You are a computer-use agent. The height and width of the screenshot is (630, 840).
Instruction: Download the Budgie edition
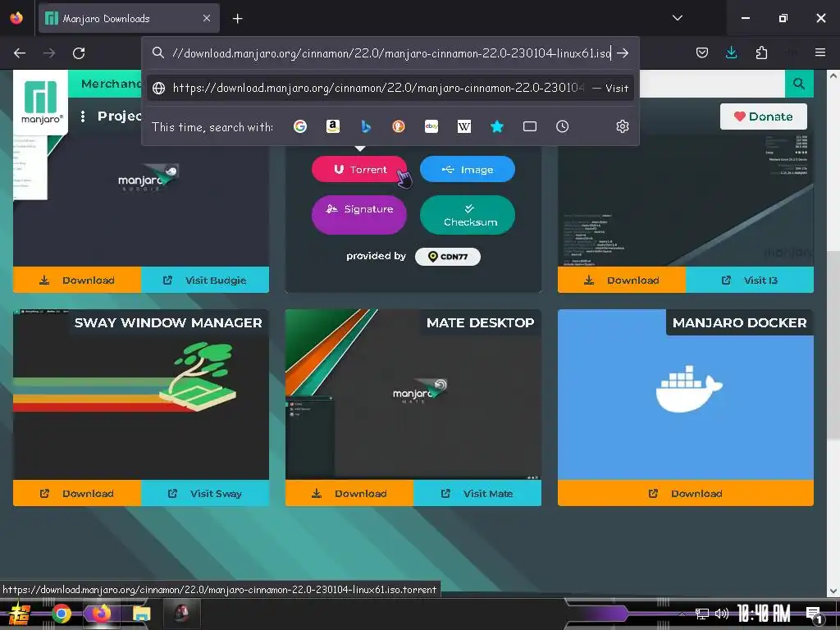77,281
